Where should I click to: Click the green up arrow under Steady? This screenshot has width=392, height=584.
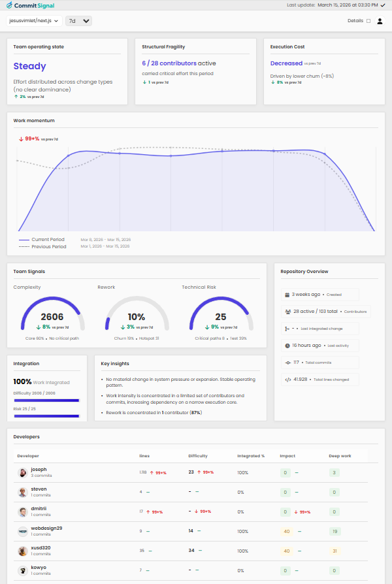pos(16,97)
